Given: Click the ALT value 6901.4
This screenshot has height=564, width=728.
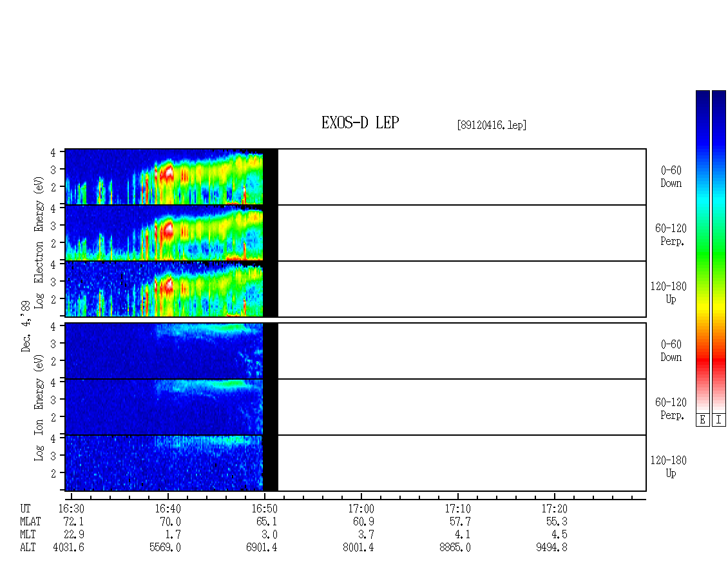Looking at the screenshot, I should [x=262, y=548].
